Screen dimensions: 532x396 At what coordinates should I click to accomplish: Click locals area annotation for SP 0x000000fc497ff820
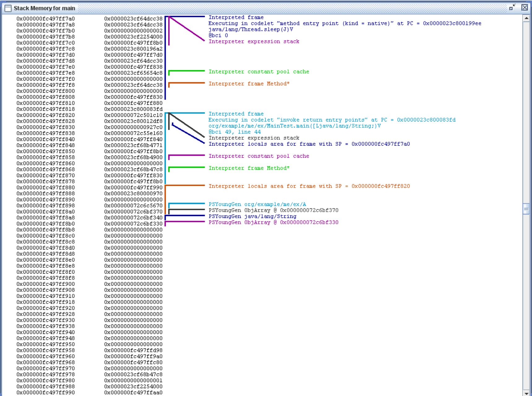309,186
